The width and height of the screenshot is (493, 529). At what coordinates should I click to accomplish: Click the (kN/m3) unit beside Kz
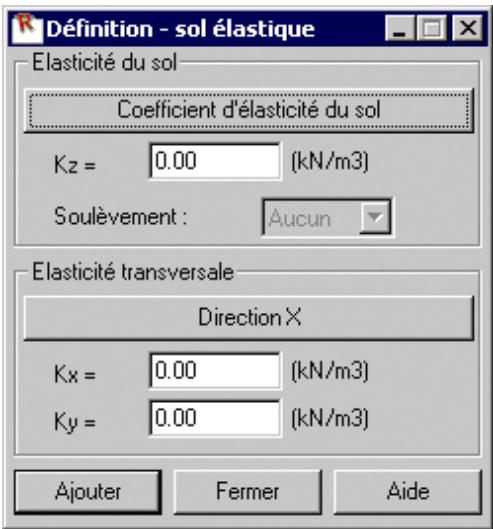(x=330, y=162)
